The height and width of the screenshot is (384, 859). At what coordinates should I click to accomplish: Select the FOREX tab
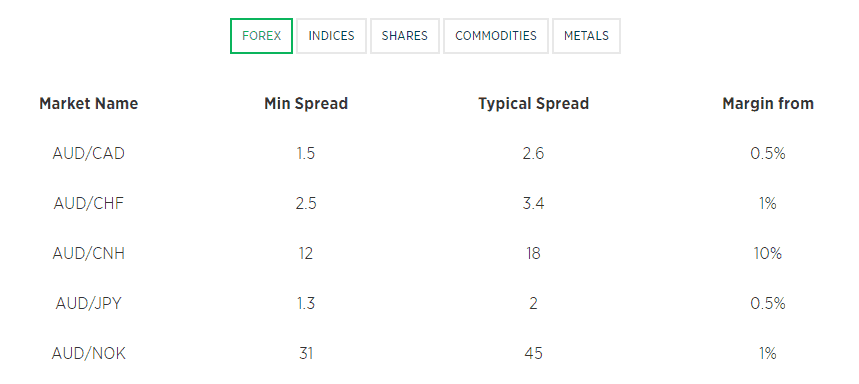[x=261, y=36]
